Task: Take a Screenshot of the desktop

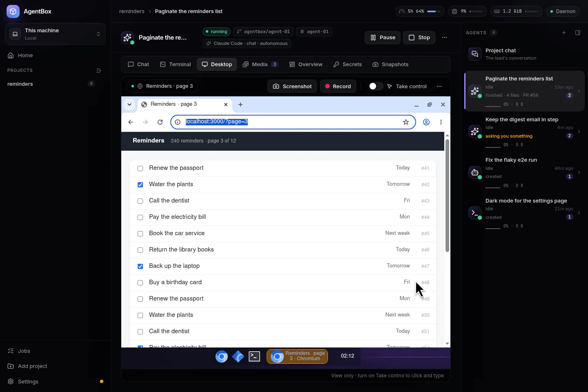Action: [x=292, y=87]
